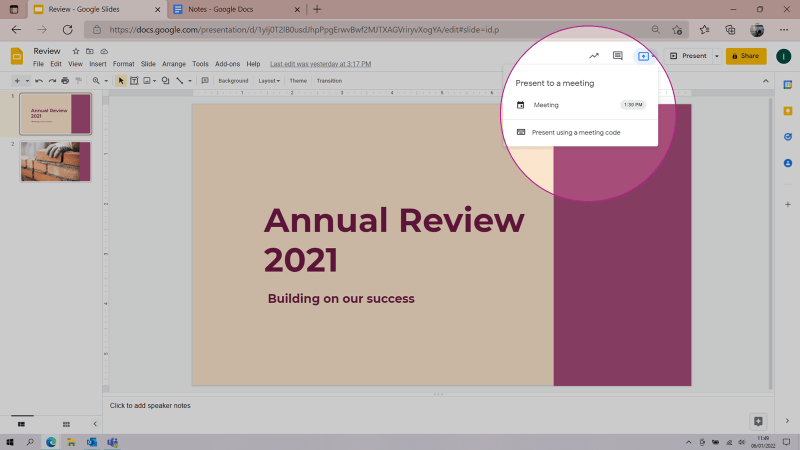Move presentation using folder icon
Image resolution: width=800 pixels, height=450 pixels.
90,51
